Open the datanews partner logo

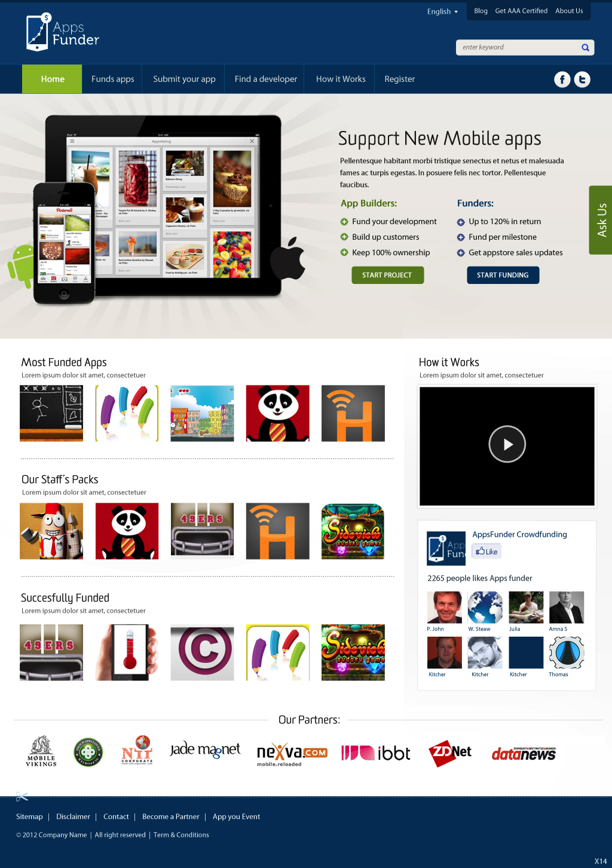(524, 753)
